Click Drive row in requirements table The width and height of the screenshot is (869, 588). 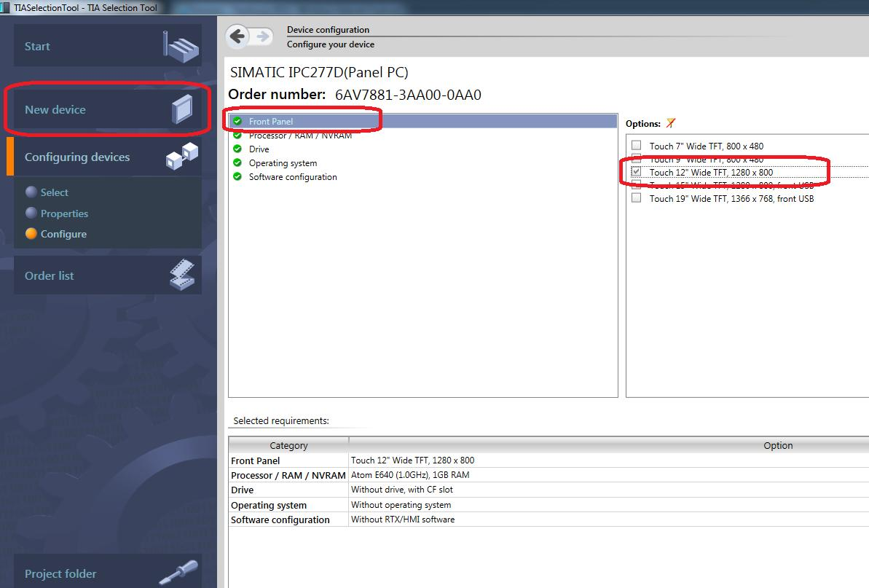[548, 490]
